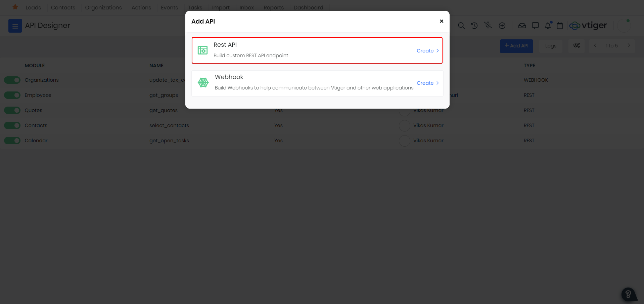Unmute the microphone voice icon

488,25
